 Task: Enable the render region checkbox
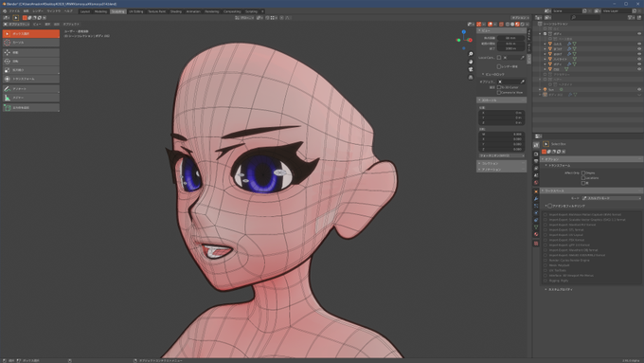coord(498,66)
